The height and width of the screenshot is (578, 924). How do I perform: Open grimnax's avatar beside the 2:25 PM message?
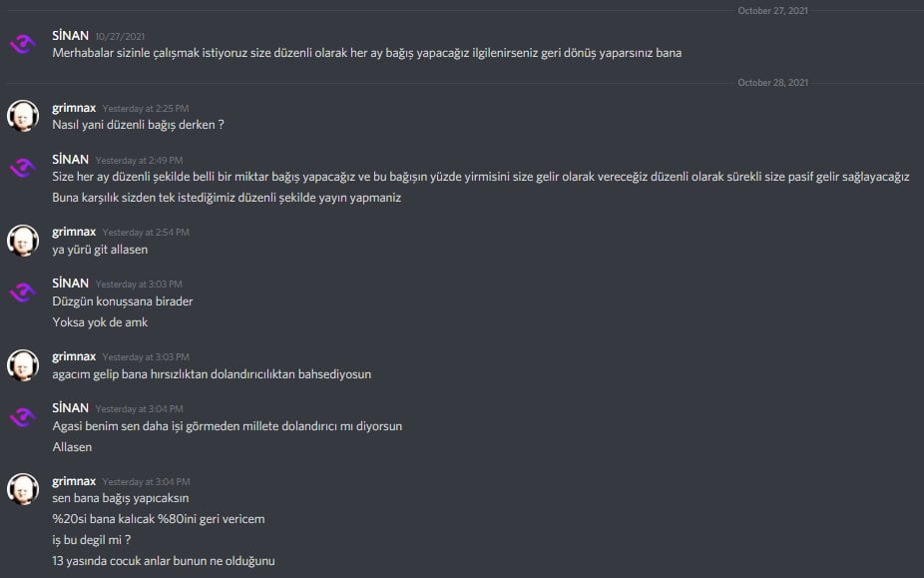click(x=22, y=116)
